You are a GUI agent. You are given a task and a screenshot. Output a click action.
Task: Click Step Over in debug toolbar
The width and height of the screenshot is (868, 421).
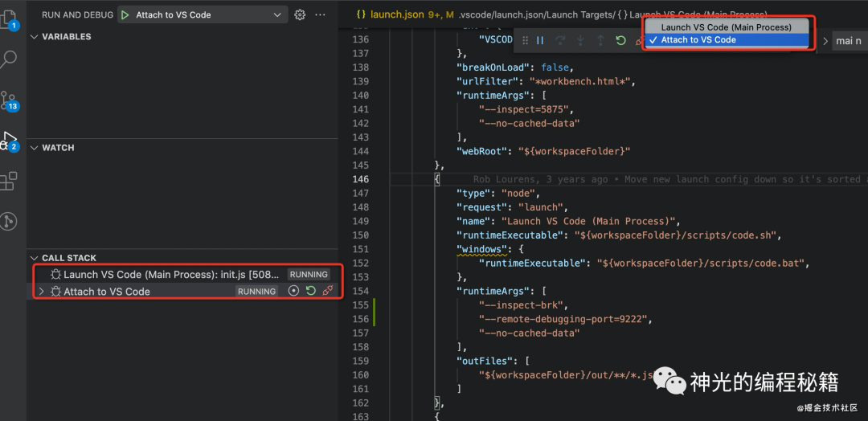(560, 40)
